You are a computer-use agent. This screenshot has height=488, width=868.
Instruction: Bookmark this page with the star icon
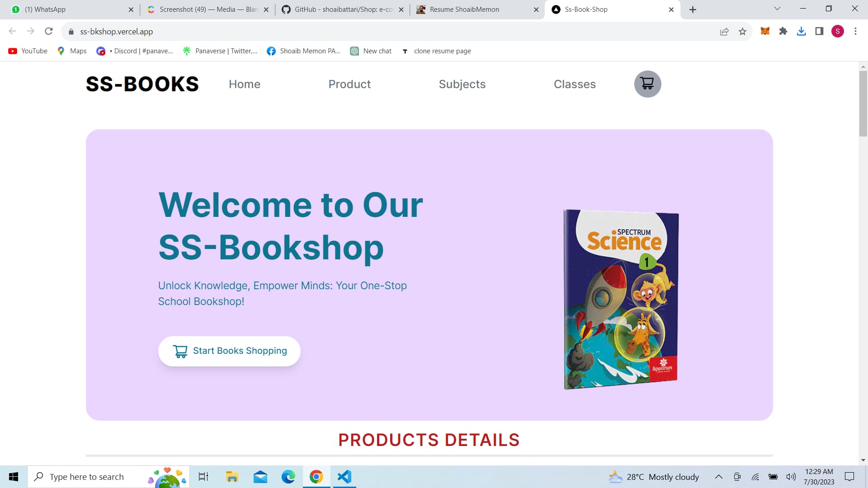[742, 31]
